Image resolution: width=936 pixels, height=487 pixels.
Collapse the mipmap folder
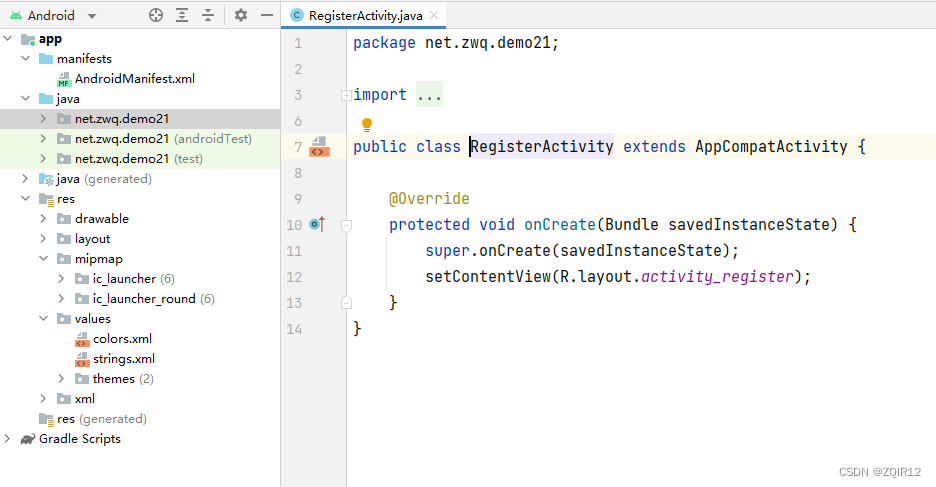[43, 258]
